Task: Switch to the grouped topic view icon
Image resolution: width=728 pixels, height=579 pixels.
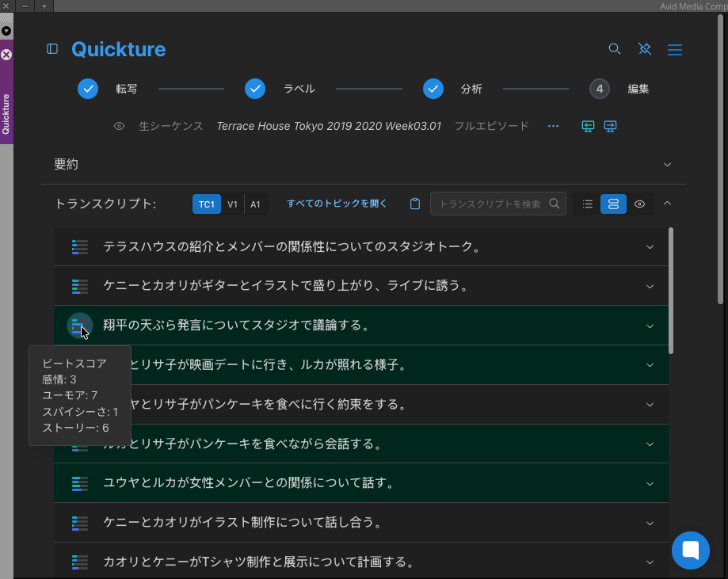Action: [613, 204]
